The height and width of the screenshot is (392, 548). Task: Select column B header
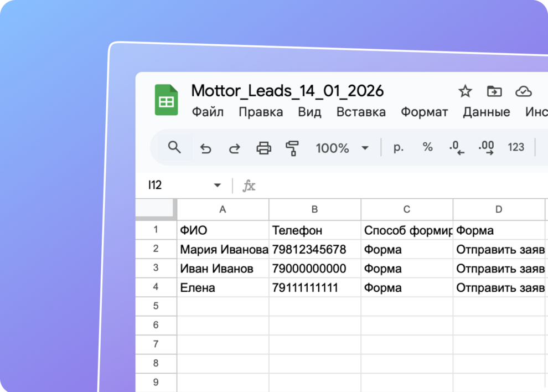pyautogui.click(x=314, y=209)
